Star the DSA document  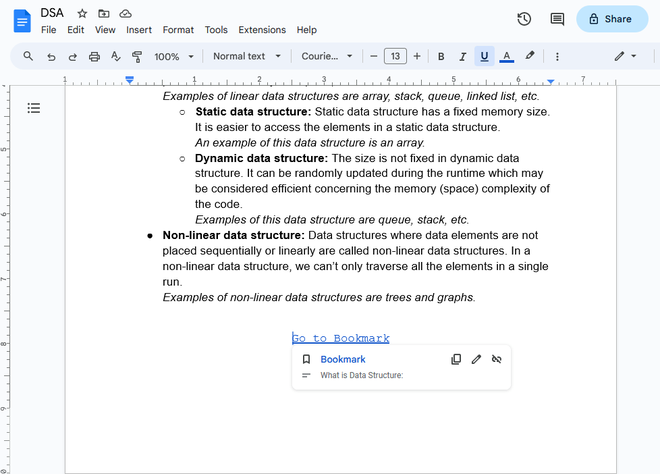pos(82,13)
